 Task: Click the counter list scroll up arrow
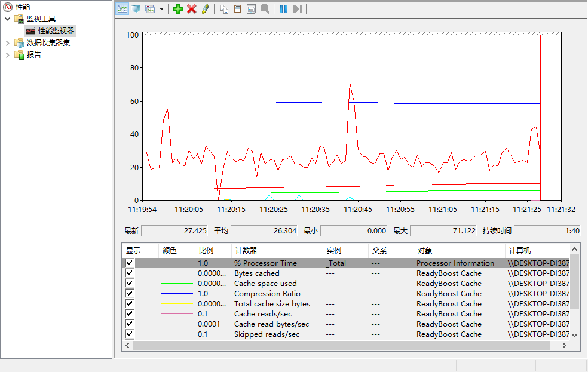(574, 249)
